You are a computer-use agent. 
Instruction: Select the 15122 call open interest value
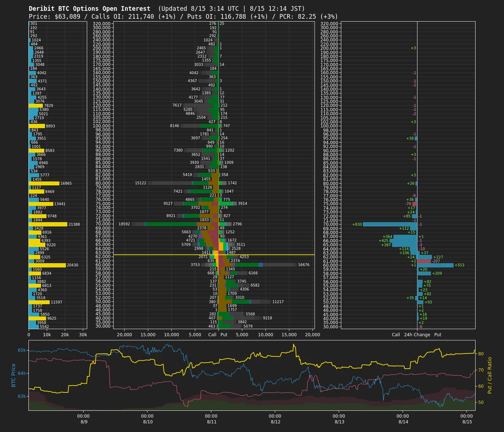coord(140,183)
